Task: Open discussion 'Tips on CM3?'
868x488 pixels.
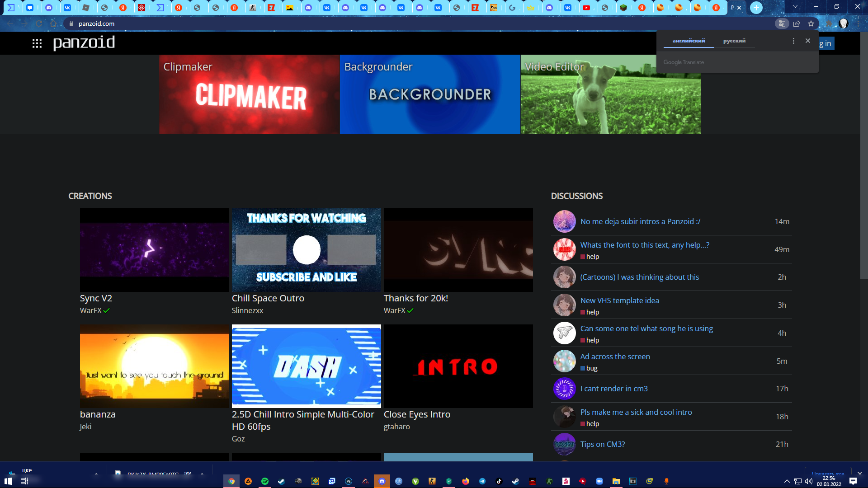Action: tap(603, 444)
